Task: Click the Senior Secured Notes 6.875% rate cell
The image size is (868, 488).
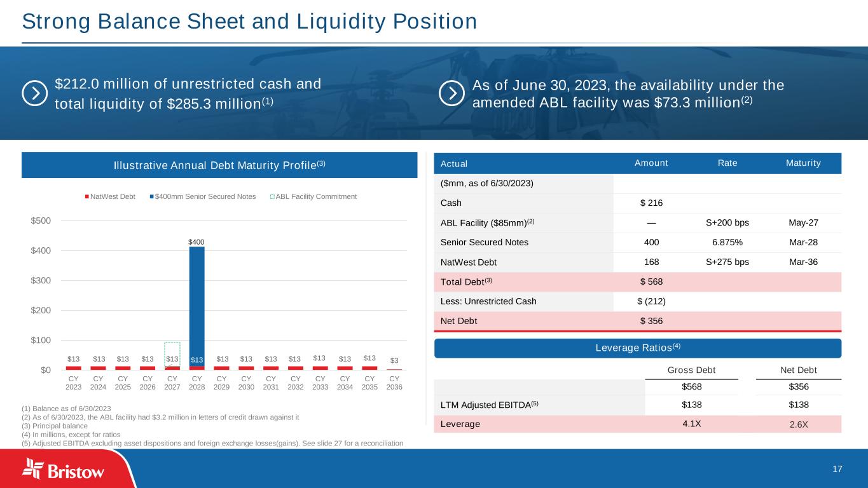Action: 727,242
